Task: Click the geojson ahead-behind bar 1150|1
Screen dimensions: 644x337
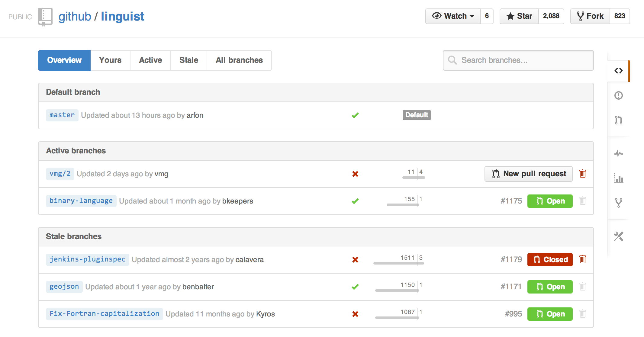Action: click(399, 287)
